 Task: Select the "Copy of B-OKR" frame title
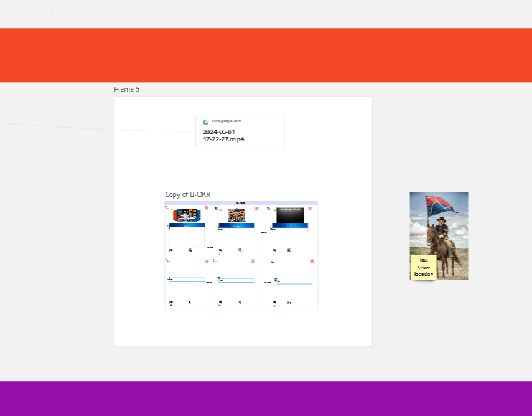(188, 194)
